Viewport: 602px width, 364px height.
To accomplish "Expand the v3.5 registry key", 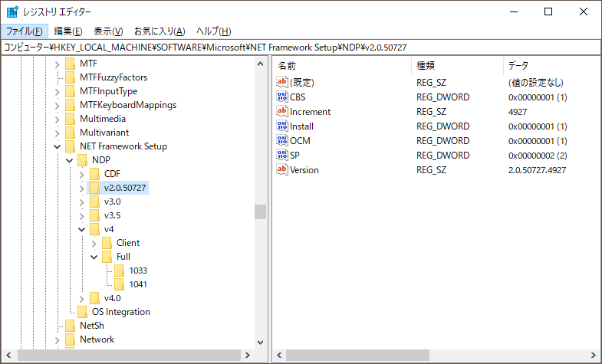I will (81, 215).
